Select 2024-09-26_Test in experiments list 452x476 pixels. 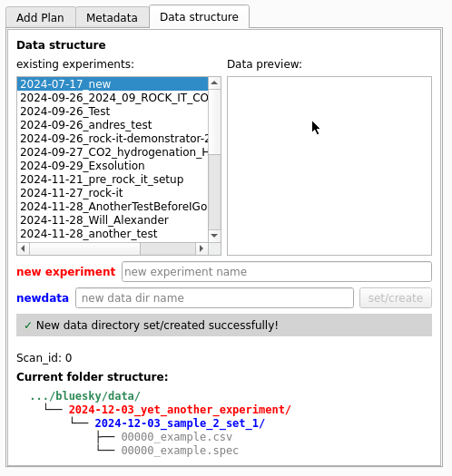pos(113,112)
